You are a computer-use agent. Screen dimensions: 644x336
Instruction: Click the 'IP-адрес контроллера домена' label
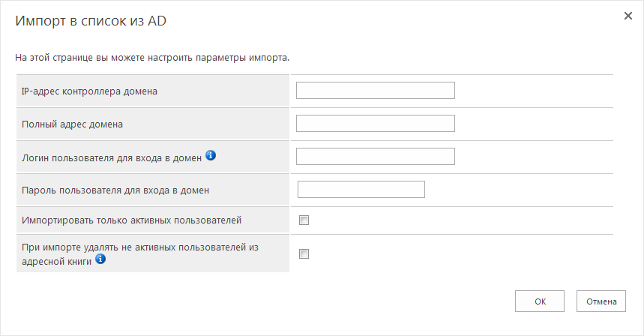coord(89,91)
